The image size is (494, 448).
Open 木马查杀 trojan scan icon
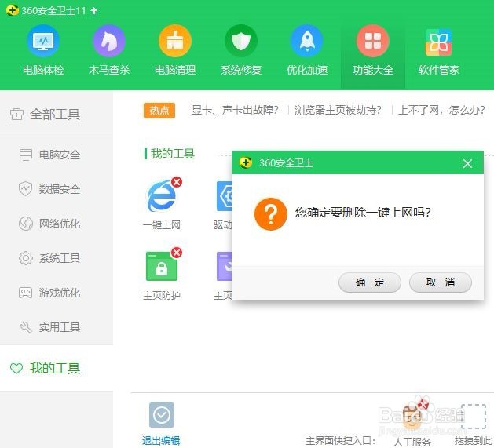click(109, 41)
